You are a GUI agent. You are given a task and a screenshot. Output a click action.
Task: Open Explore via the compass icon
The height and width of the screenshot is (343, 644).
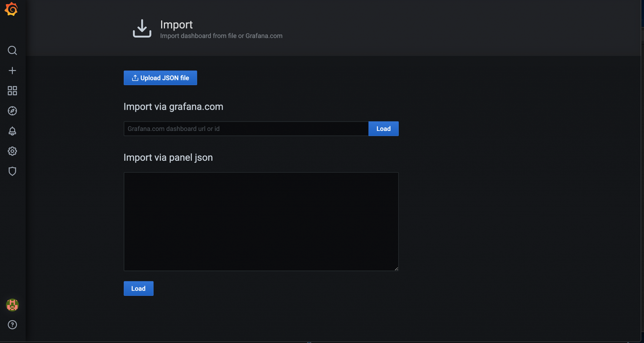[x=12, y=111]
